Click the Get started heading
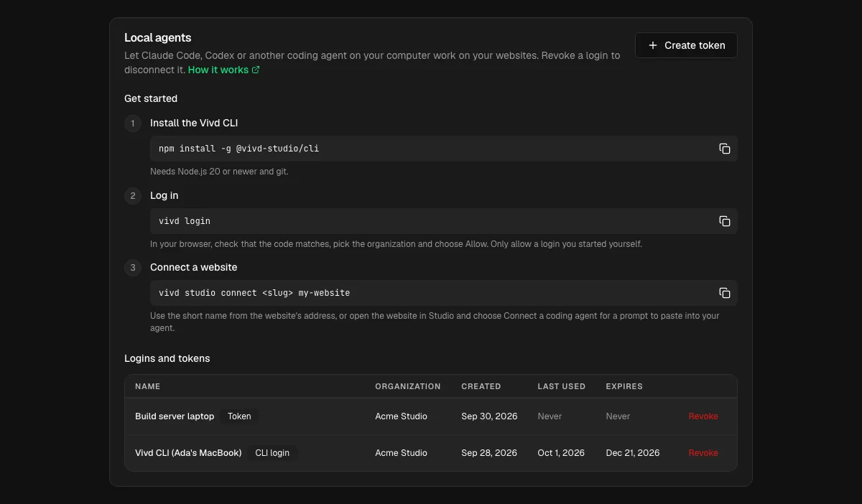The height and width of the screenshot is (504, 862). tap(151, 98)
